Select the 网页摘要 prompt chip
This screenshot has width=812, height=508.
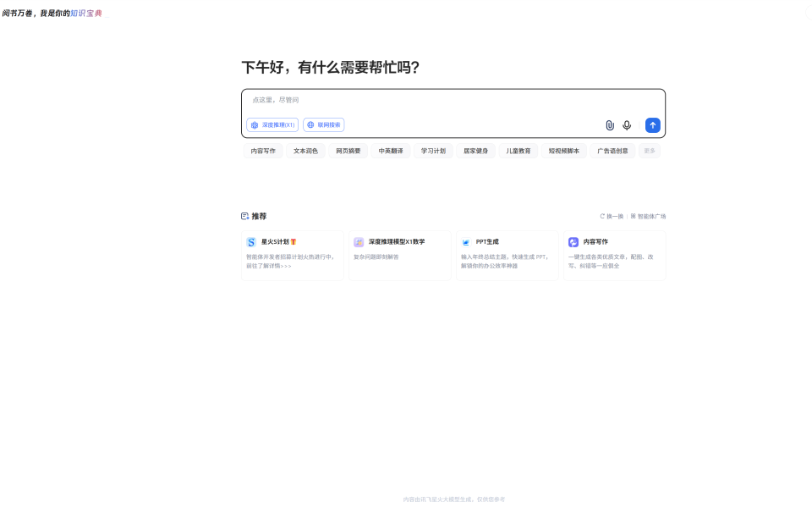(x=348, y=151)
